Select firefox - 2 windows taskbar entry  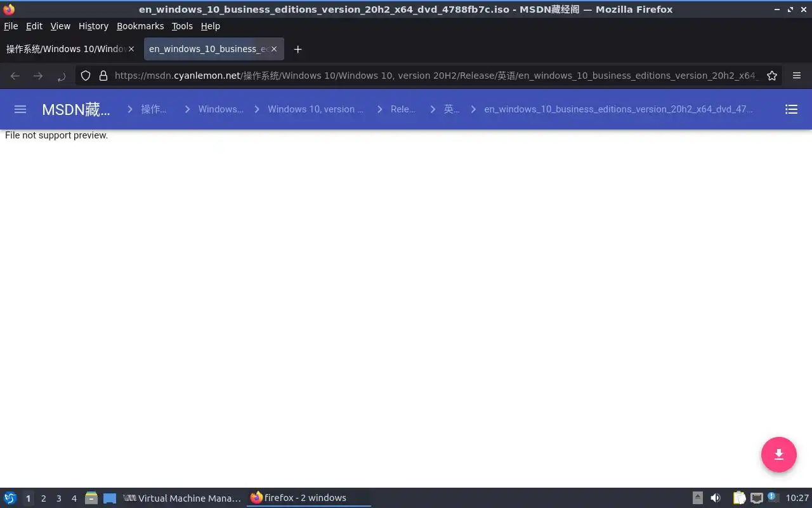coord(308,498)
